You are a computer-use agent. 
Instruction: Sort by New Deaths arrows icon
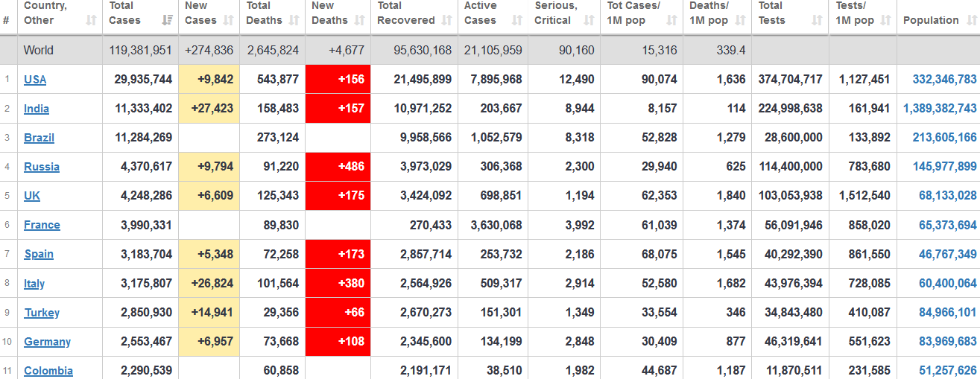tap(360, 20)
